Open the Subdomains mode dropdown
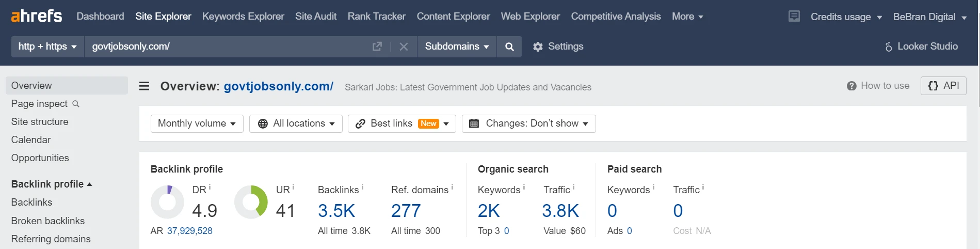This screenshot has height=249, width=980. click(457, 46)
